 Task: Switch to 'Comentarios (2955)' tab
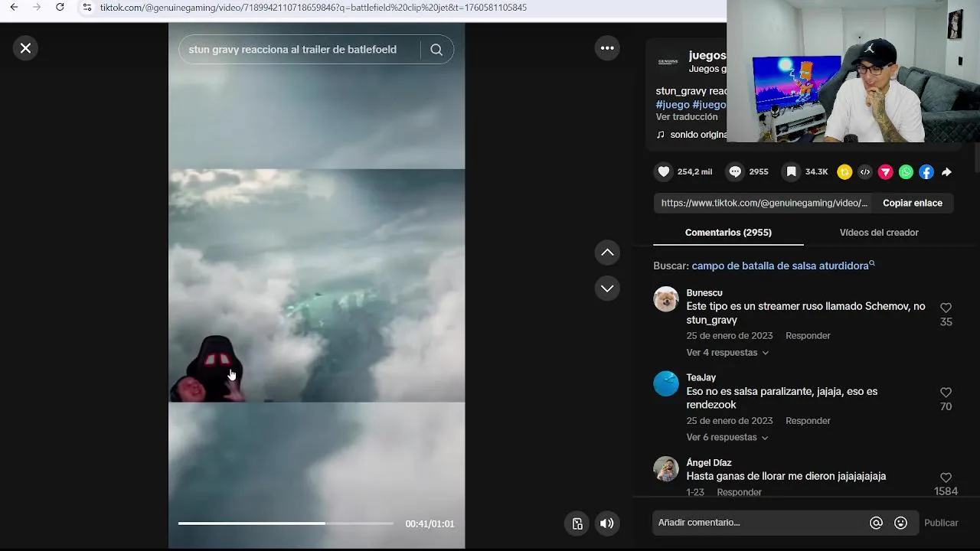click(x=728, y=233)
